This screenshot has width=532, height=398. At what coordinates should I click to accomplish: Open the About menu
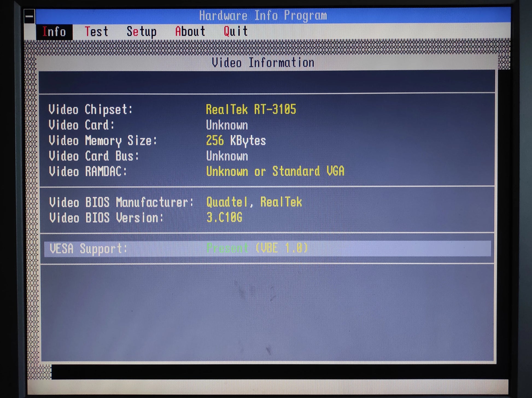190,31
